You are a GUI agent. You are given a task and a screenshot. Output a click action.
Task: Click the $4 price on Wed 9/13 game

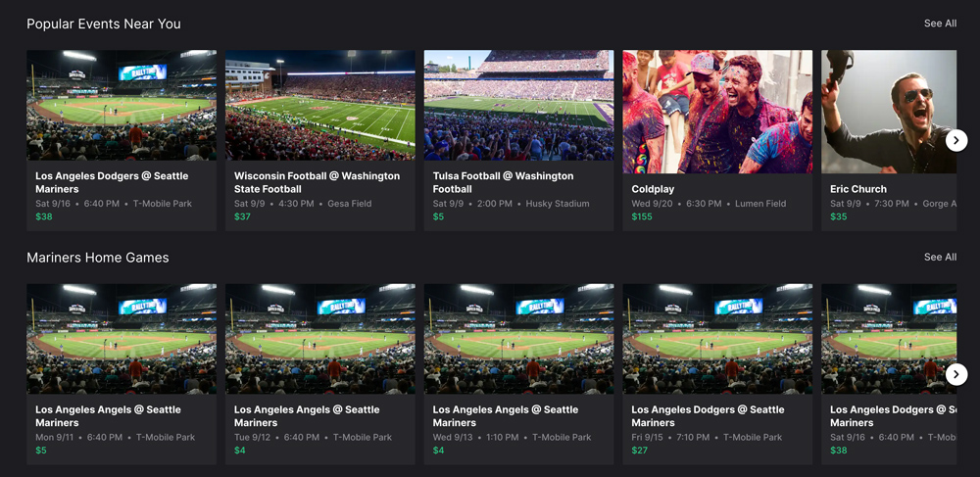tap(438, 451)
